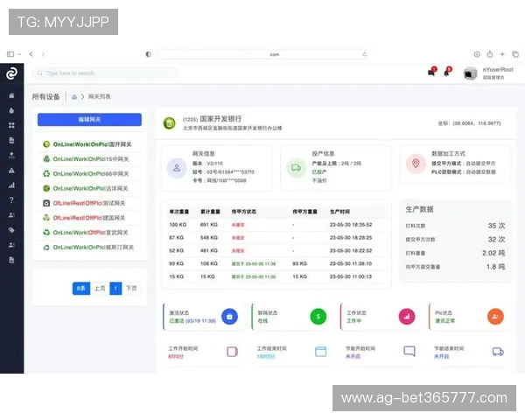Open the bar chart icon in sidebar
The height and width of the screenshot is (420, 525).
click(11, 185)
